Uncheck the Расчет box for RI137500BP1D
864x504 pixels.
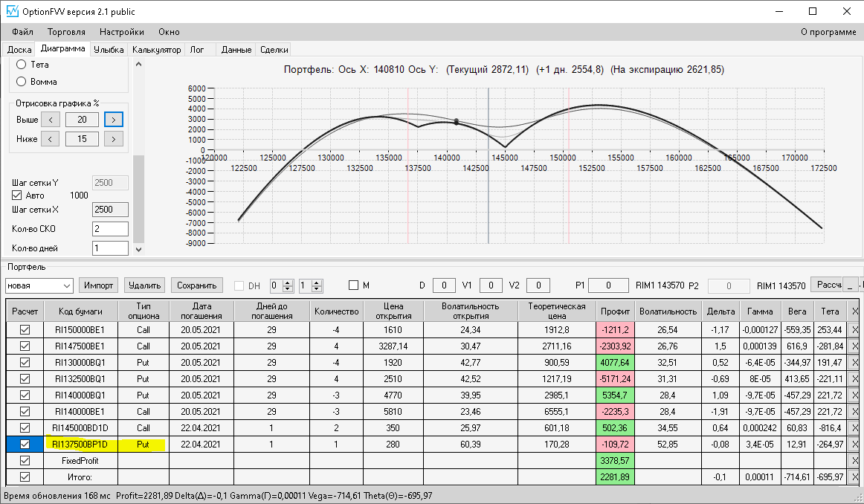pyautogui.click(x=25, y=444)
